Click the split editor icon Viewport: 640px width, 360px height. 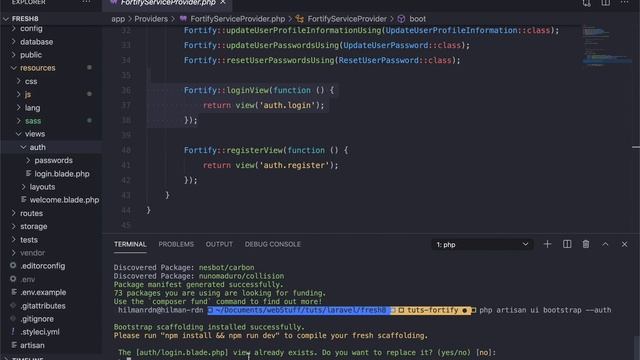tap(606, 2)
